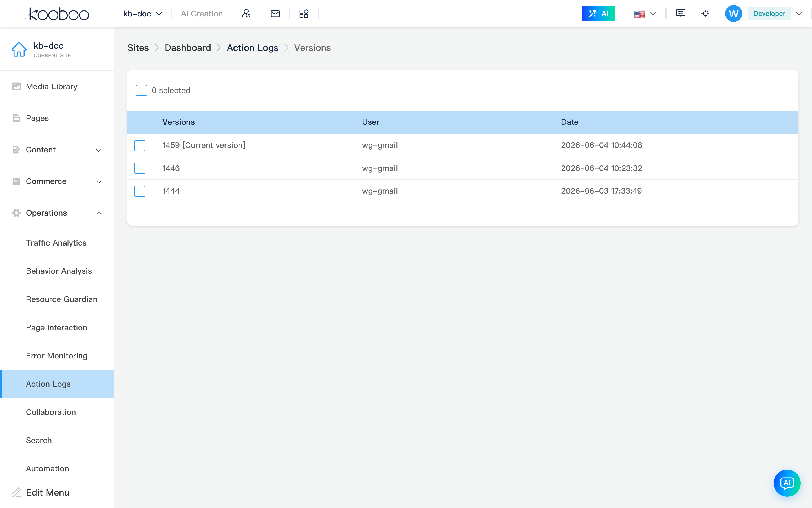Click version '1459 [Current version]'
The width and height of the screenshot is (812, 508).
coord(204,145)
